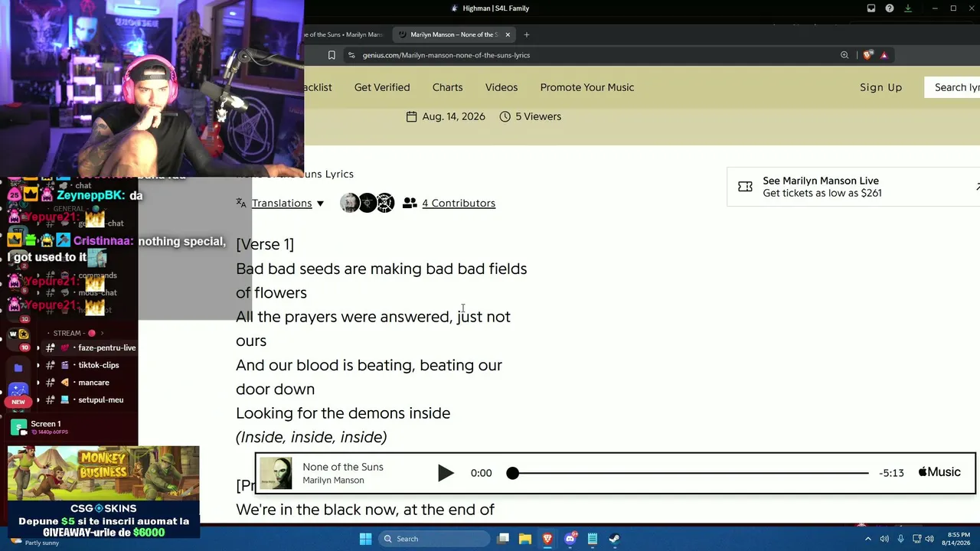The image size is (980, 551).
Task: Open the notepad app on the taskbar
Action: [x=593, y=539]
